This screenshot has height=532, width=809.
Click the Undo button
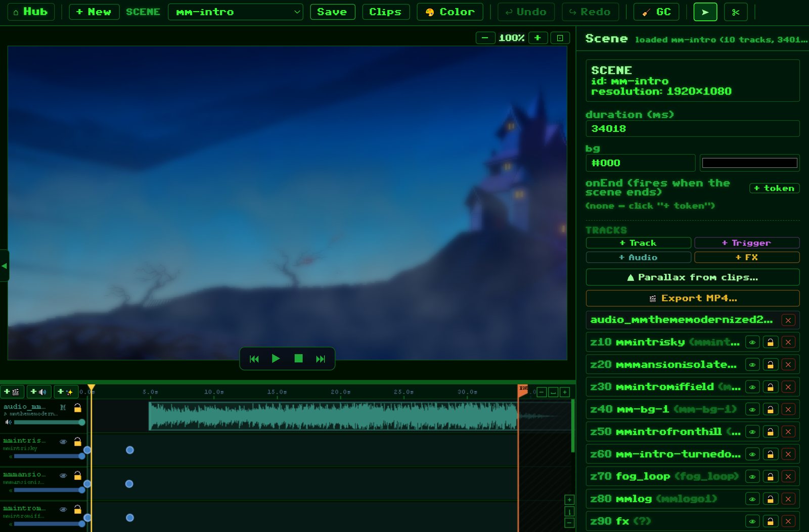click(x=526, y=12)
